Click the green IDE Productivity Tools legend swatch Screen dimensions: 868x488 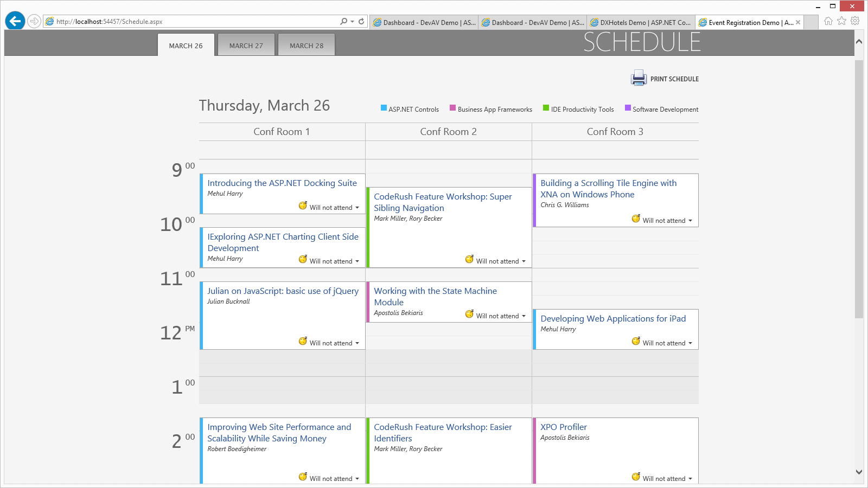point(546,108)
